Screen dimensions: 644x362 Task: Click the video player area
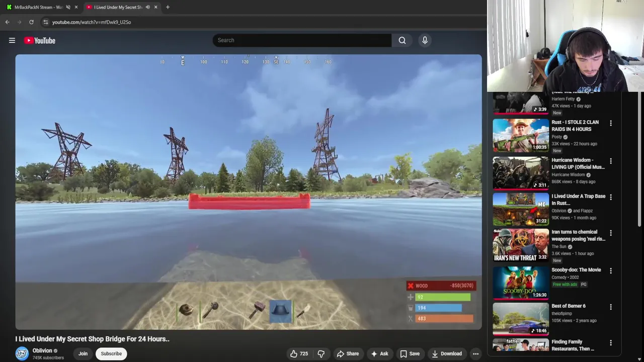coord(249,192)
